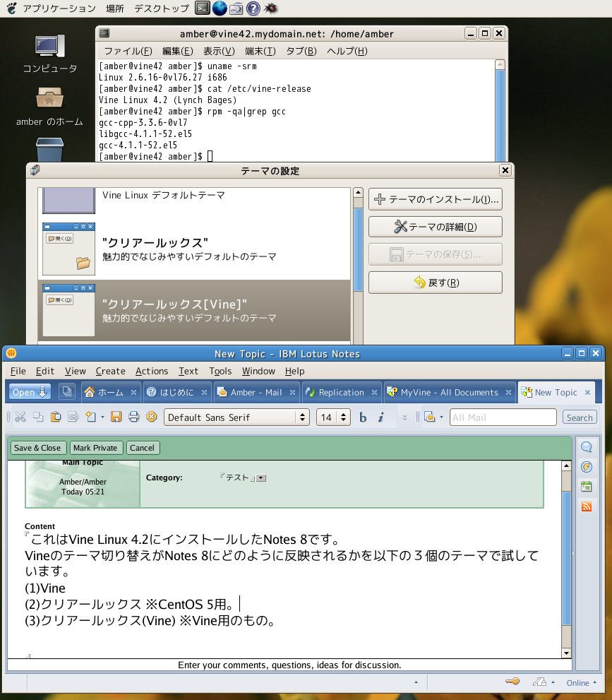Select the "クリアールックス" theme thumbnail
Image resolution: width=612 pixels, height=700 pixels.
click(x=68, y=249)
